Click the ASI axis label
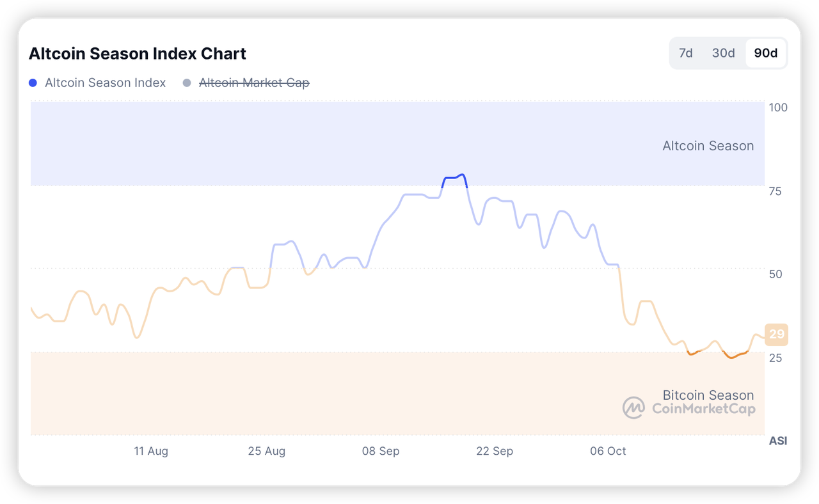Screen dimensions: 819x504 click(777, 441)
